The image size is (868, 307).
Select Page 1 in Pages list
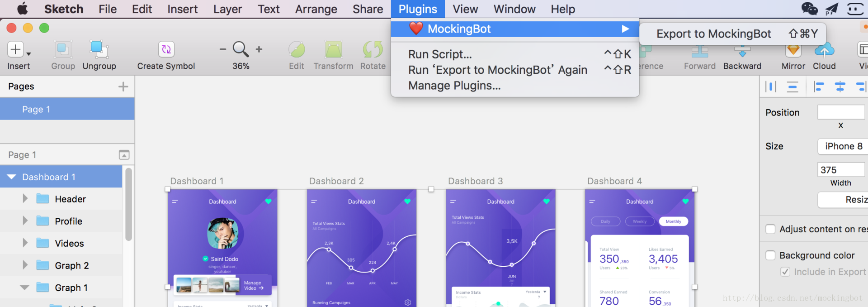67,109
